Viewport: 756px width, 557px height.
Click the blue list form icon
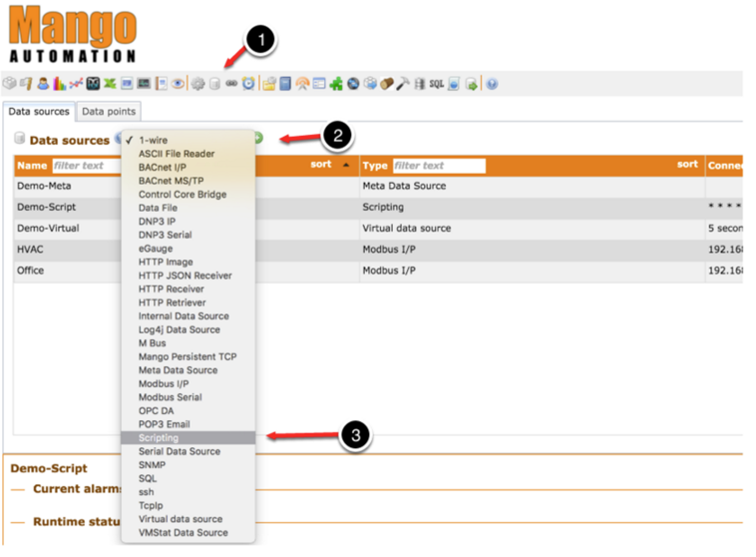click(x=319, y=84)
